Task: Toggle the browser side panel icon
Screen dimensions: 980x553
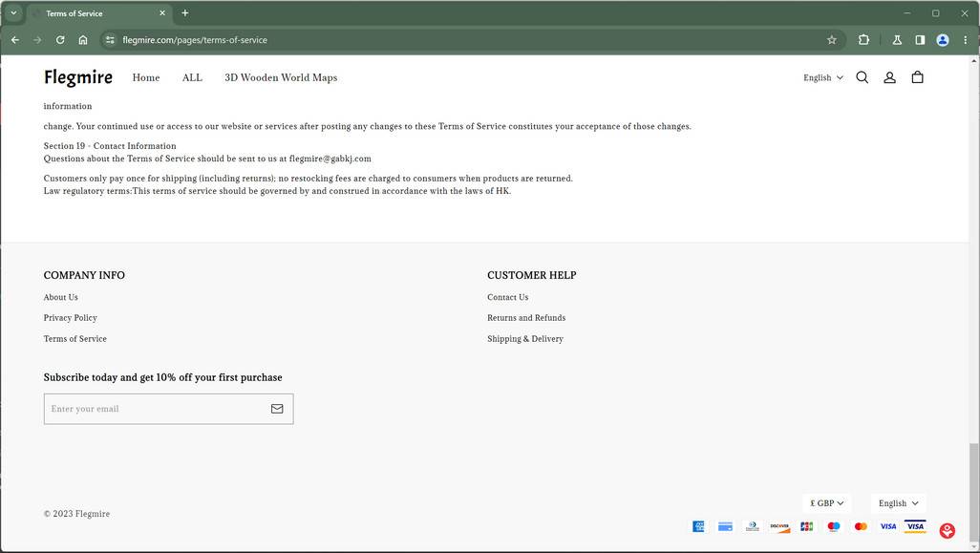Action: [x=920, y=40]
